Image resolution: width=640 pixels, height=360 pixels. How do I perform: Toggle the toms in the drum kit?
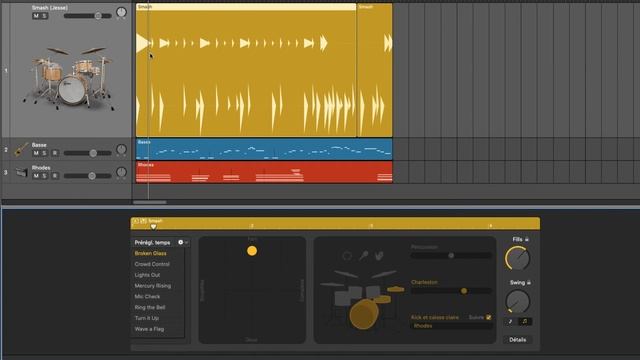coord(354,294)
